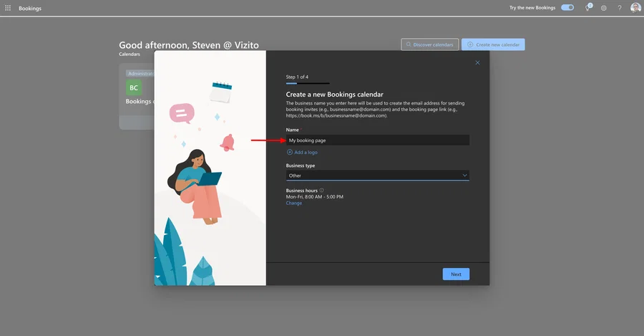Open the help question mark icon
644x336 pixels.
coord(620,8)
